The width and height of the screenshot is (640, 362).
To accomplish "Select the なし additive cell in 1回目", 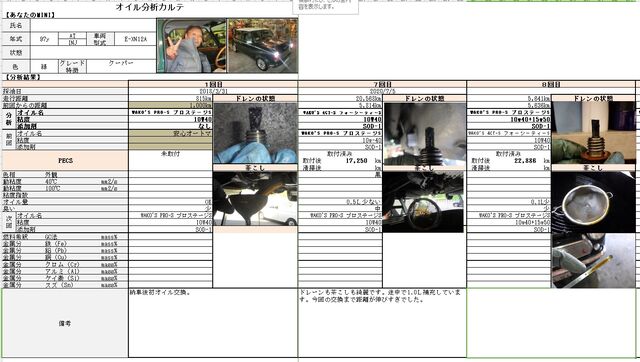I will tap(171, 126).
